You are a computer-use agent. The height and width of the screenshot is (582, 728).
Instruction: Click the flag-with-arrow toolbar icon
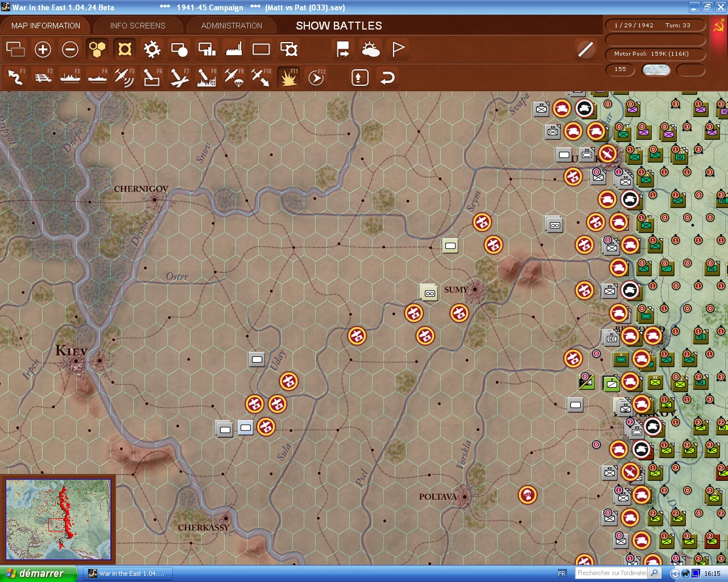coord(343,49)
